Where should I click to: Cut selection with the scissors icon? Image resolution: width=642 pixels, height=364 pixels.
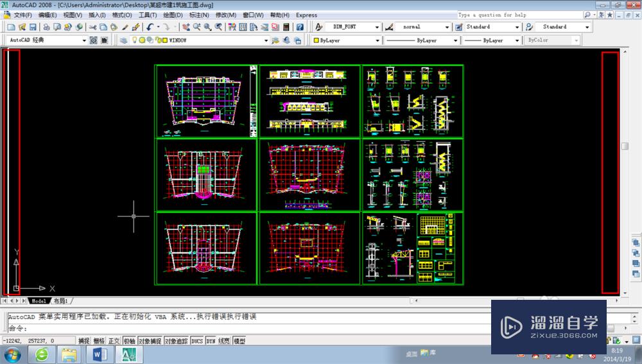pyautogui.click(x=93, y=27)
